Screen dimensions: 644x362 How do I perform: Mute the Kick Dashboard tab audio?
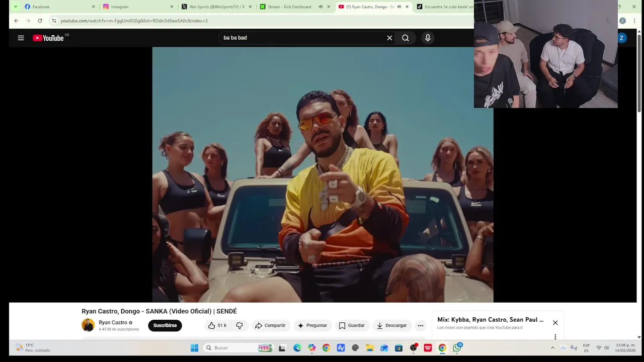pyautogui.click(x=320, y=7)
